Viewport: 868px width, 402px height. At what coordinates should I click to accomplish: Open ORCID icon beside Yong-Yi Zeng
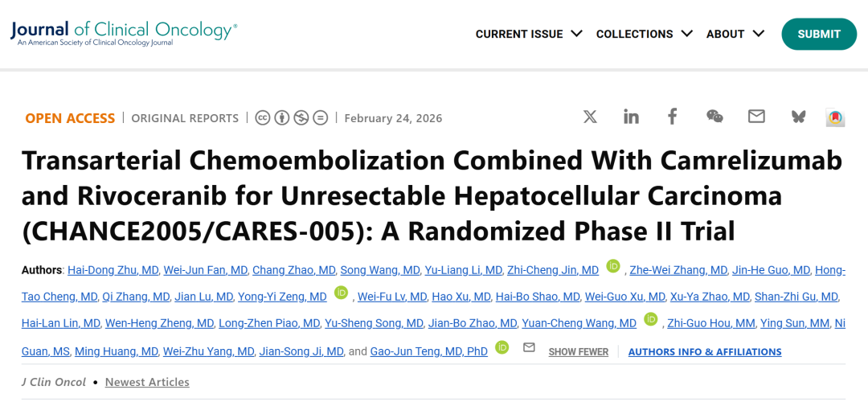342,293
